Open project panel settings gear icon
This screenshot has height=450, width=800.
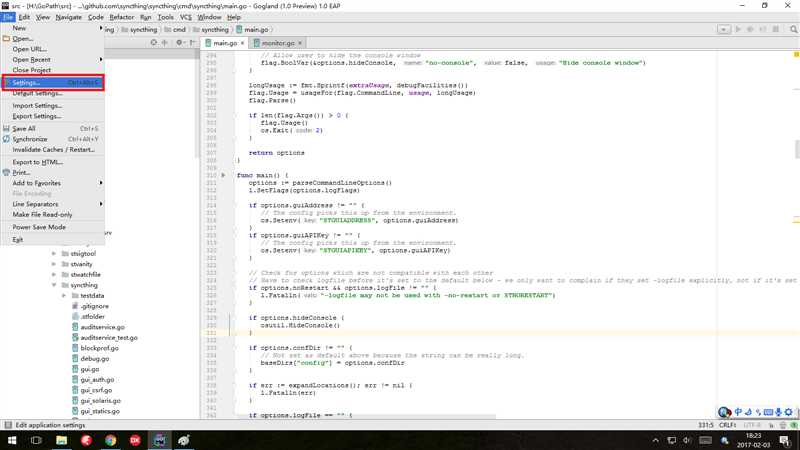(179, 43)
